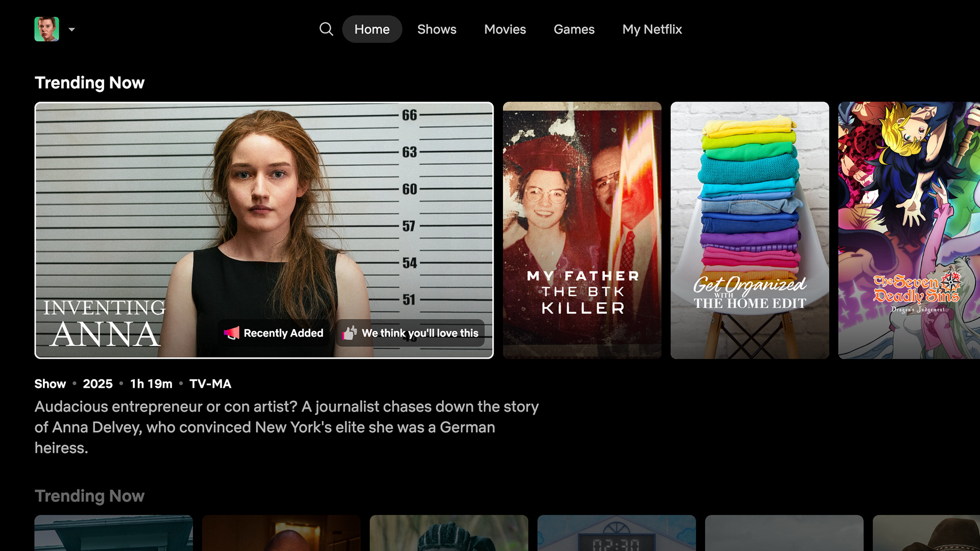Open My Father the BTK Killer poster

(x=582, y=230)
